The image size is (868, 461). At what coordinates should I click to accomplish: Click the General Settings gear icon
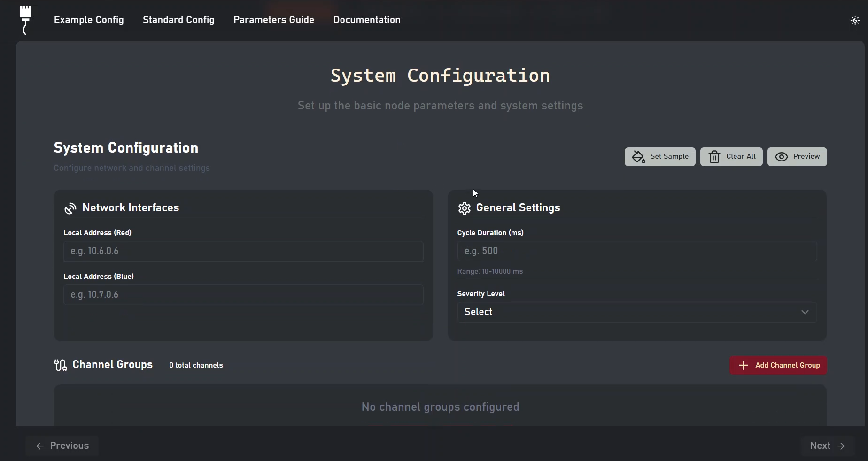pos(464,208)
